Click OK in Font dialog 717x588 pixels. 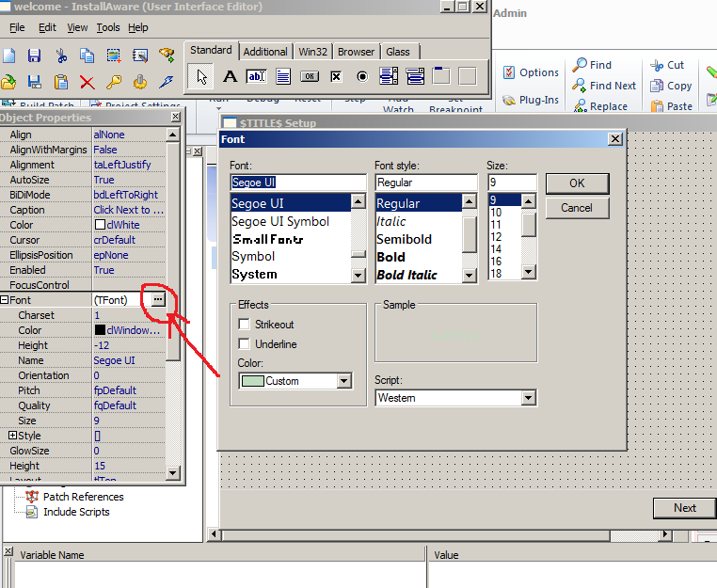(577, 183)
